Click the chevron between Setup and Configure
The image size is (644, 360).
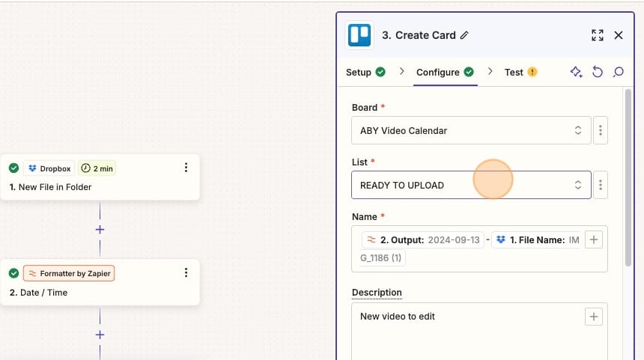pos(401,71)
